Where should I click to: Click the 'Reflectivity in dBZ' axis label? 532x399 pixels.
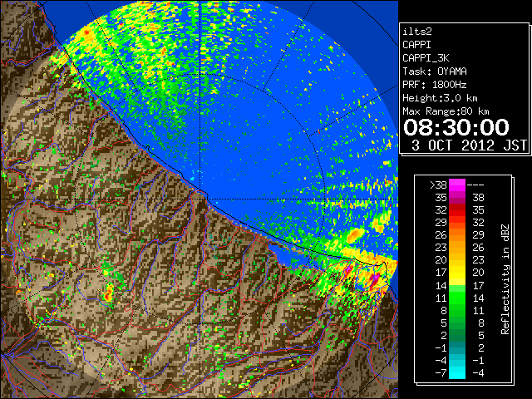505,279
